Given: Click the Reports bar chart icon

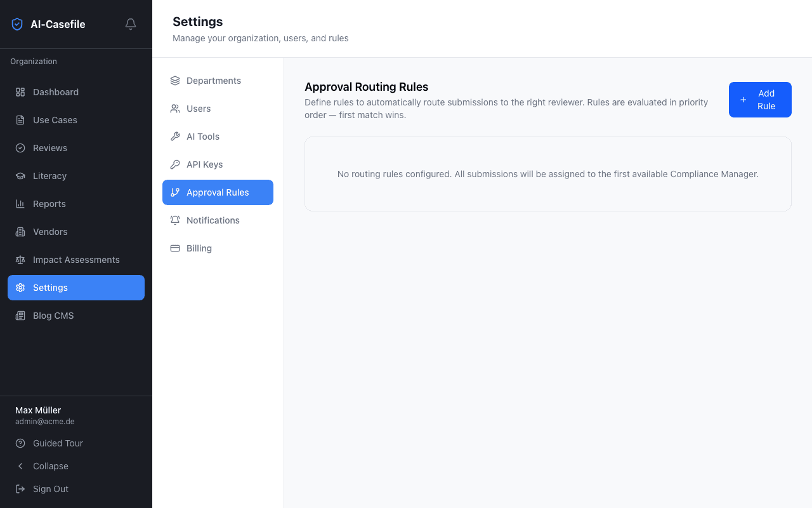Looking at the screenshot, I should (x=20, y=204).
